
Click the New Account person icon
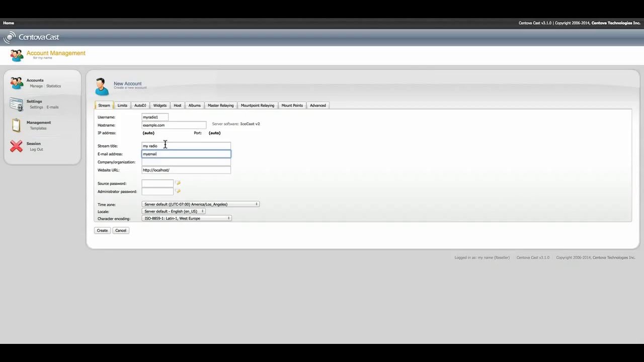pyautogui.click(x=102, y=86)
